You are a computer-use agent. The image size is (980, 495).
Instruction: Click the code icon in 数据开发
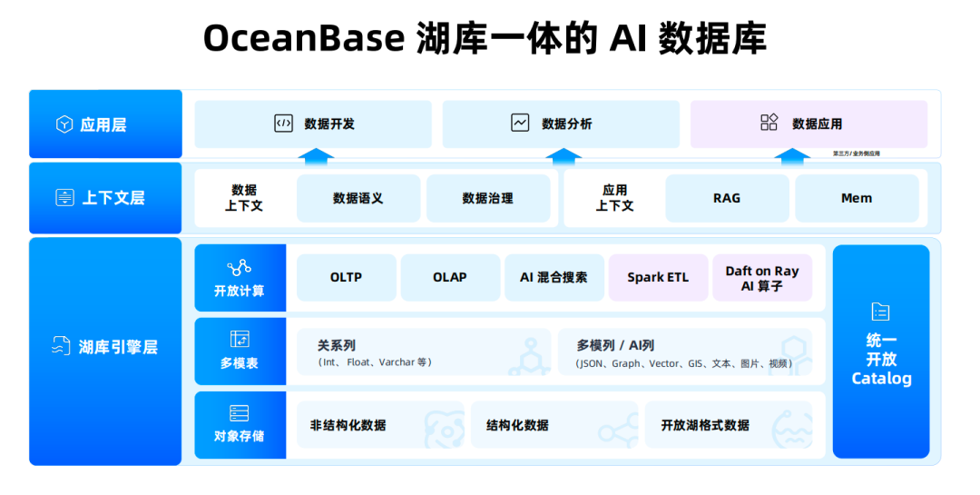(x=284, y=124)
